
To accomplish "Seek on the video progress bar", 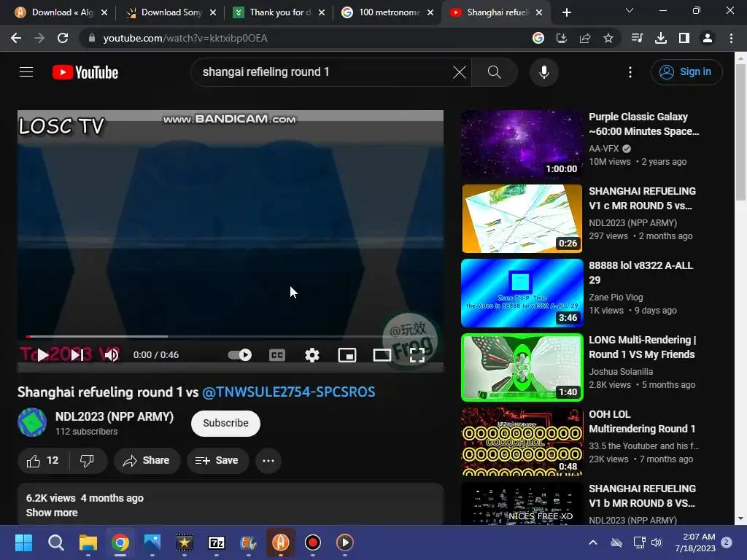I will pyautogui.click(x=231, y=336).
